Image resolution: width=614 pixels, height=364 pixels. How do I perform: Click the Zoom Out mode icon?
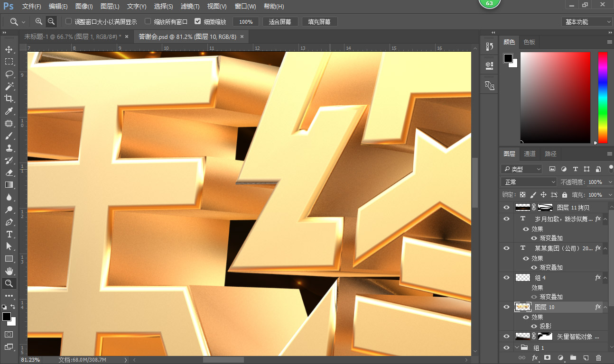tap(51, 21)
